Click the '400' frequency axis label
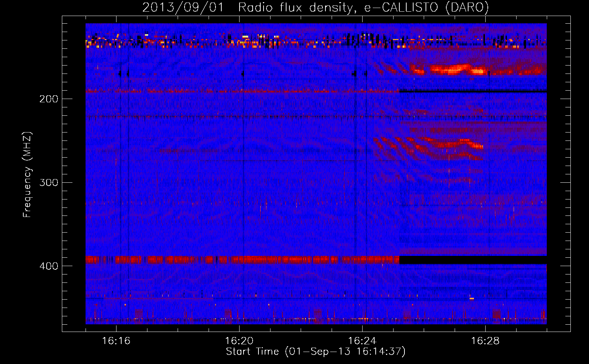 49,266
